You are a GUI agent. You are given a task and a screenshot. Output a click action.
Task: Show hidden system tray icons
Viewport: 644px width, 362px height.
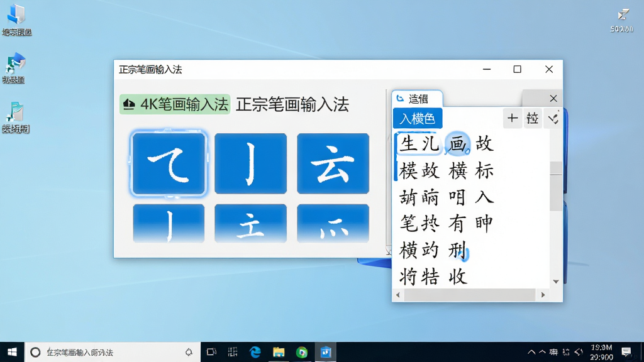click(531, 352)
